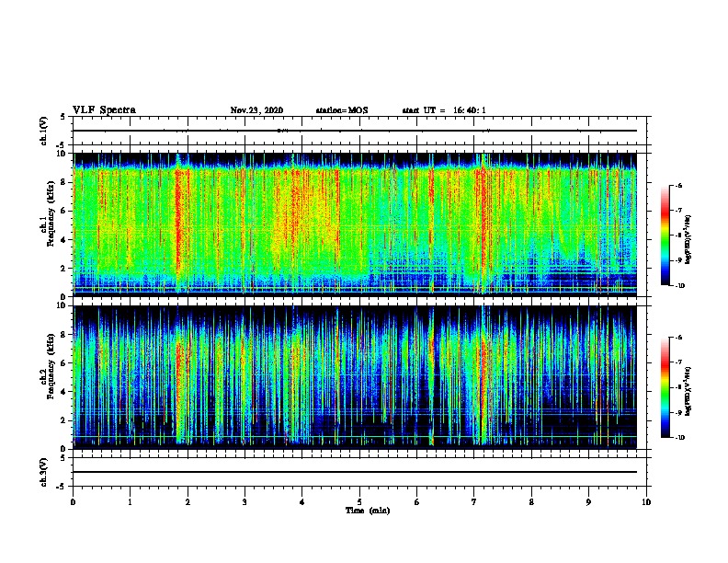The width and height of the screenshot is (728, 563).
Task: Click the "2" kHz tick of ch.1 frequency axis
Action: (x=64, y=268)
